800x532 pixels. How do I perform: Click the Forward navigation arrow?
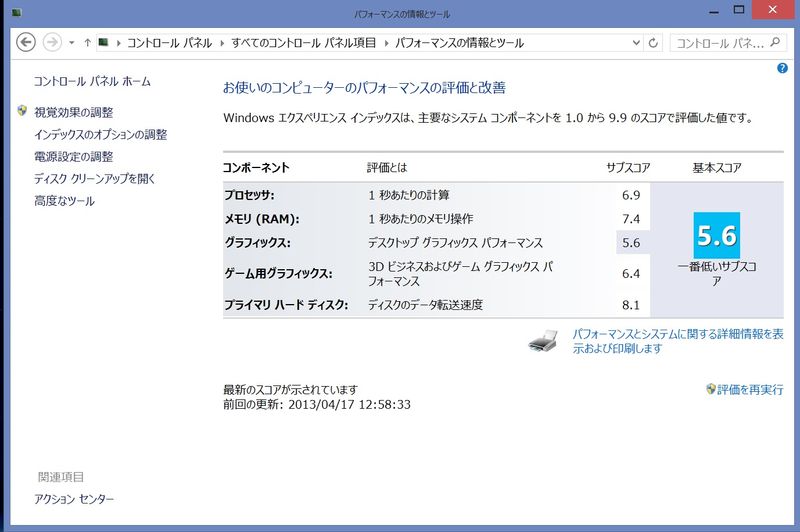pyautogui.click(x=52, y=42)
